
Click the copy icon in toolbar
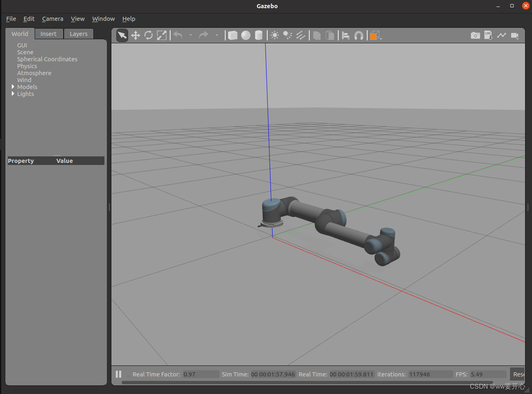(317, 36)
